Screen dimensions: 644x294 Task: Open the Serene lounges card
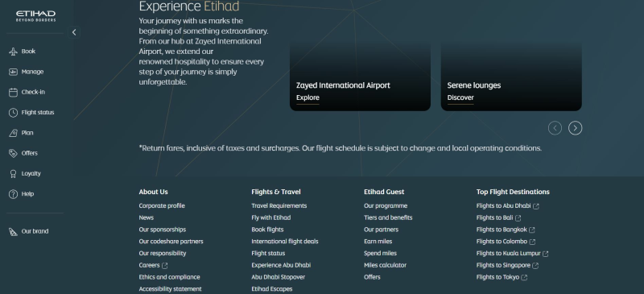[511, 76]
